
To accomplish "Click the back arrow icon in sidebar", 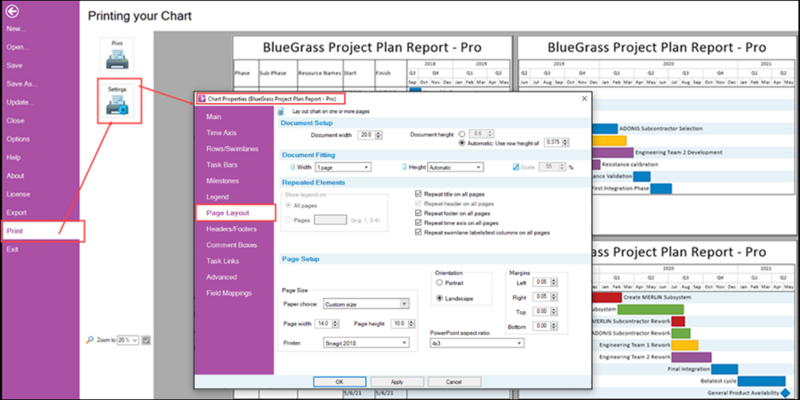I will (12, 11).
